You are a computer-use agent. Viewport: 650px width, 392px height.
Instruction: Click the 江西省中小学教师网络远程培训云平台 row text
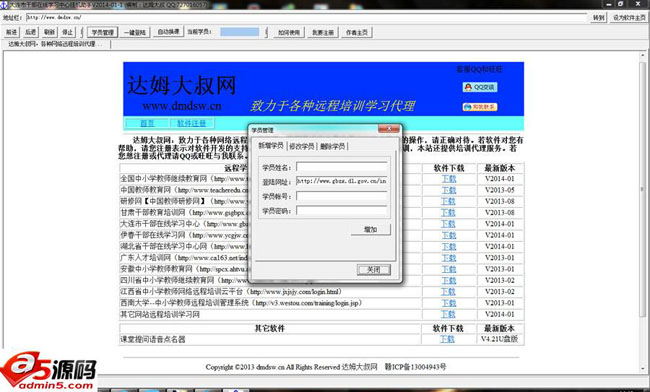click(x=231, y=292)
